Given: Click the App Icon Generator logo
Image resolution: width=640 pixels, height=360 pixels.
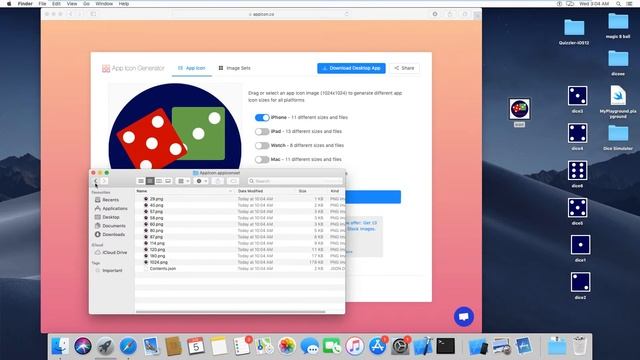Looking at the screenshot, I should click(133, 68).
